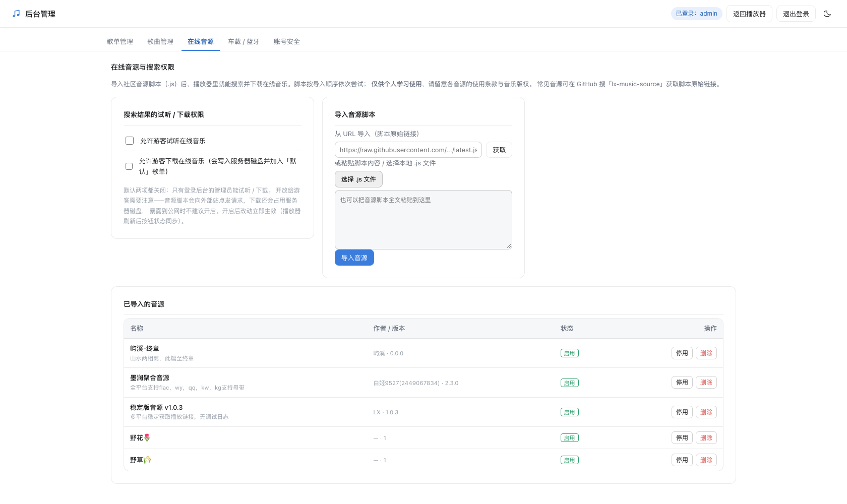Disable 稳定版音源 v1.0.3 source
This screenshot has width=847, height=504.
[x=682, y=412]
